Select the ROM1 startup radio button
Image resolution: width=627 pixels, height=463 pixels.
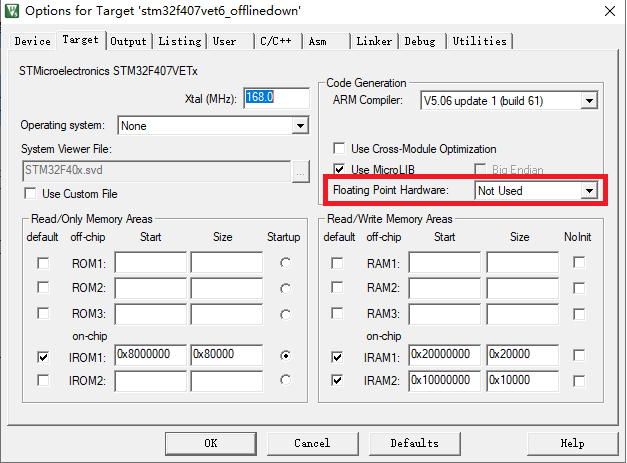coord(285,263)
